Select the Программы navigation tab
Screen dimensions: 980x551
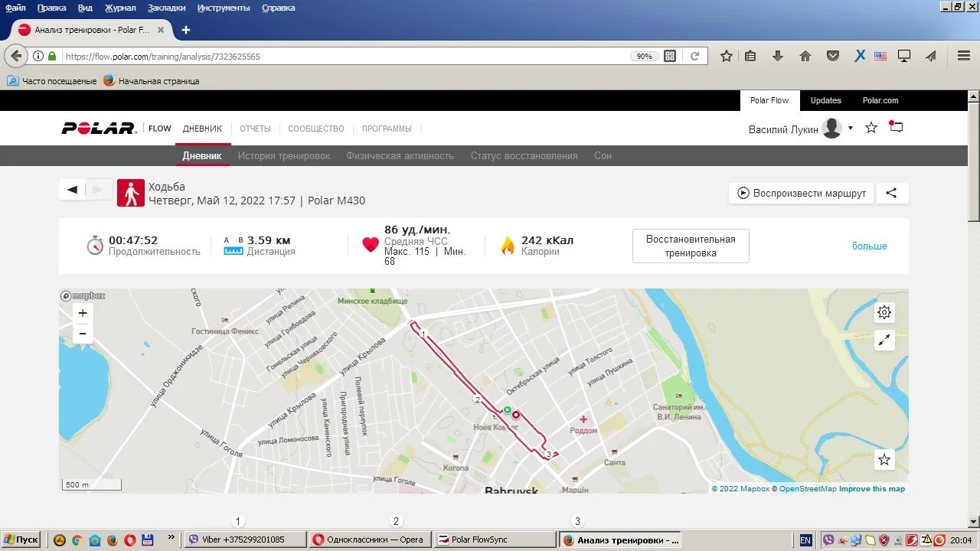387,129
